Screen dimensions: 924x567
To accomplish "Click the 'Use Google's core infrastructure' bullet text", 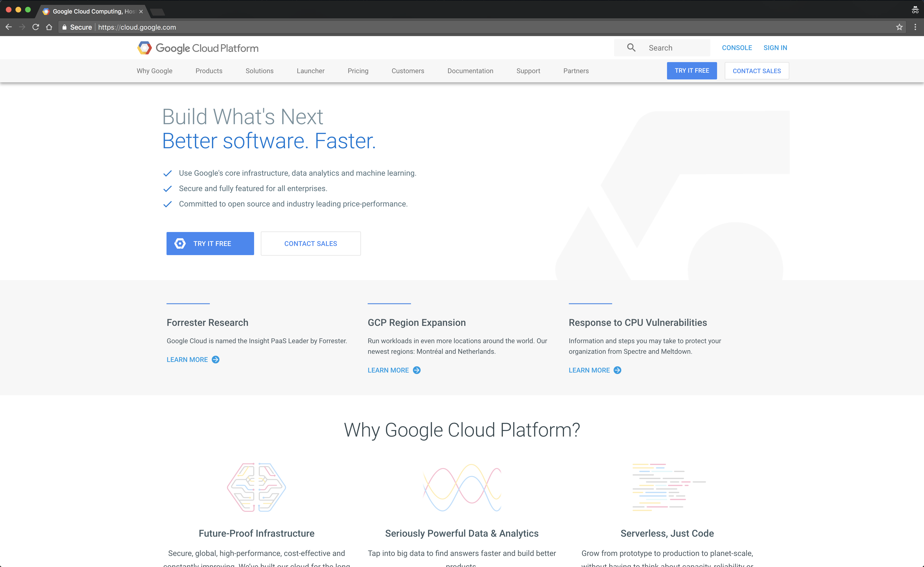I will pos(298,173).
